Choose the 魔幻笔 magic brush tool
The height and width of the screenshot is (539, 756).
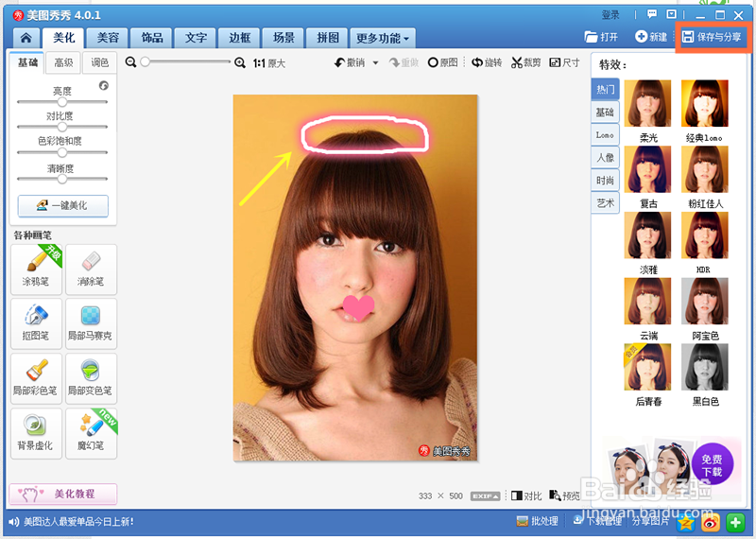pos(91,433)
